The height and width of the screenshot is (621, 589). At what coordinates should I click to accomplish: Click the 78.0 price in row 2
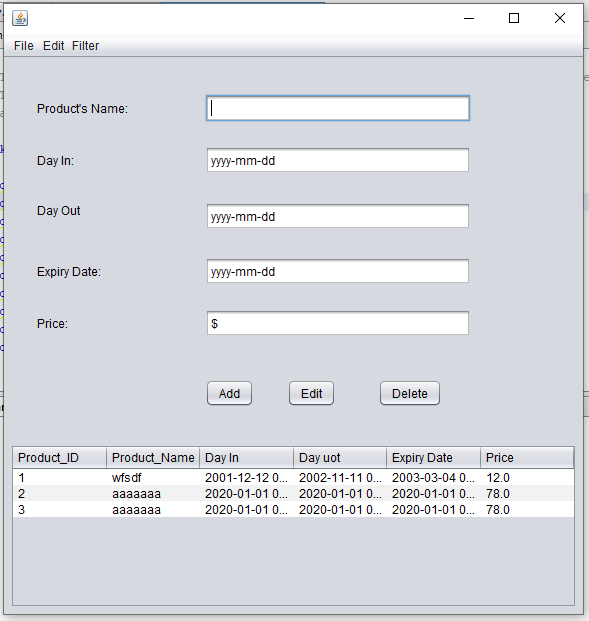[527, 493]
